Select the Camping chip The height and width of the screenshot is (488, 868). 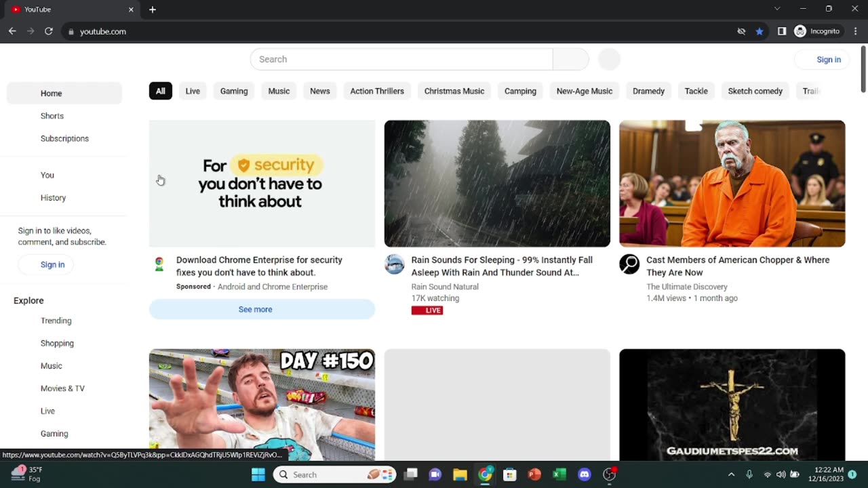(520, 91)
